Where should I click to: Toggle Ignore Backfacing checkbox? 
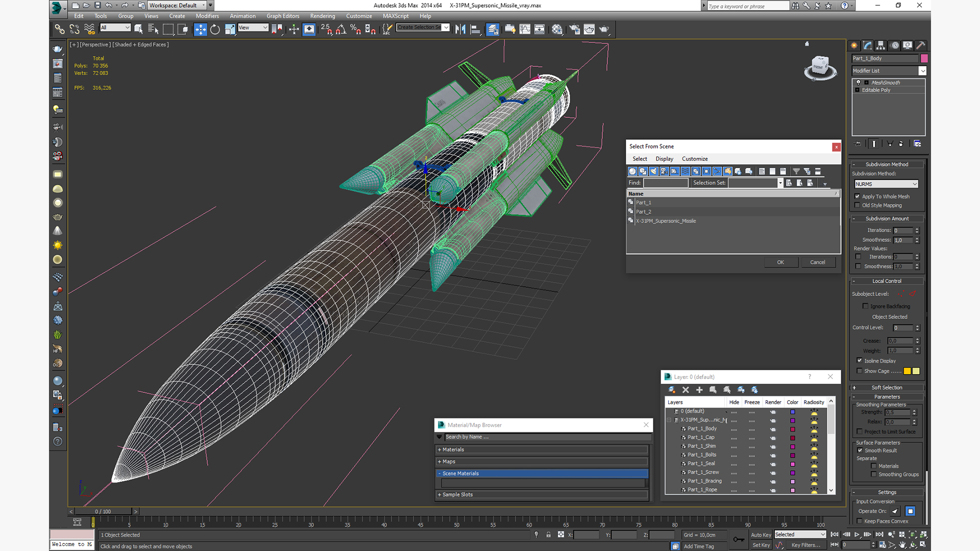[865, 306]
